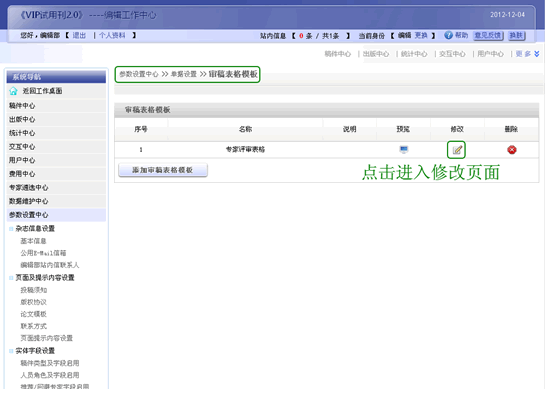
Task: Open 稿件类型及字段启用 in the sidebar
Action: click(50, 363)
